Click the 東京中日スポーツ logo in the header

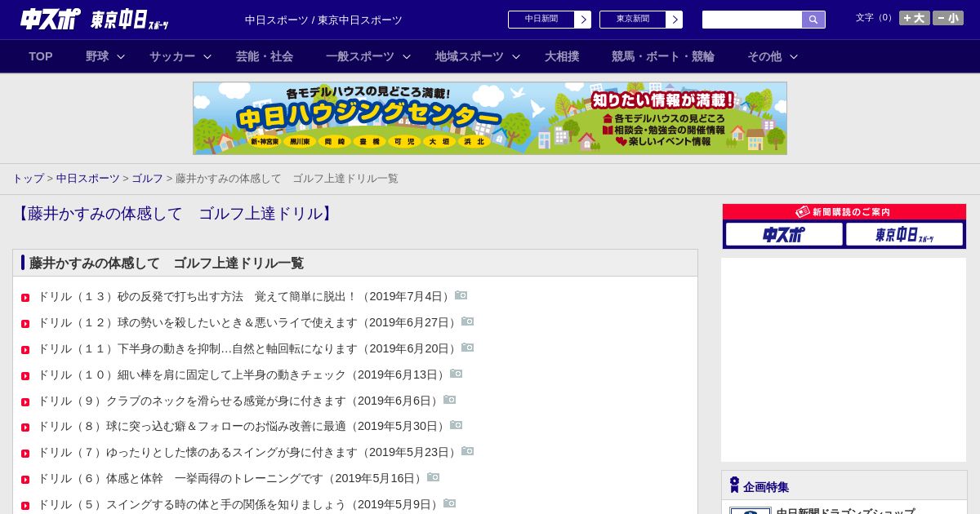click(130, 20)
